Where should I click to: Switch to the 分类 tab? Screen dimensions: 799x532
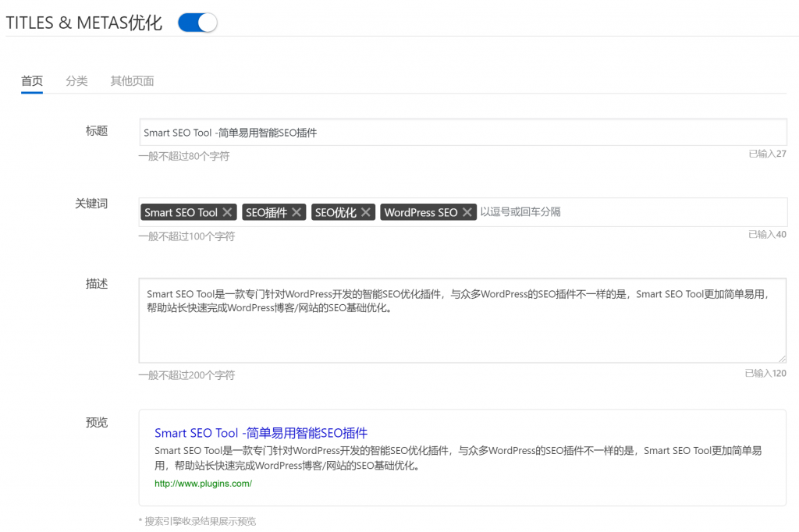[76, 80]
